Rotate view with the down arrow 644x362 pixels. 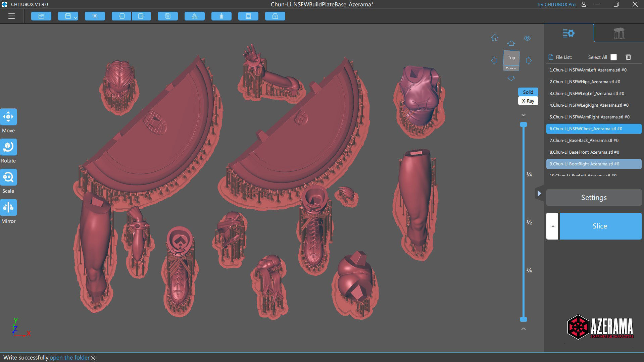(x=511, y=78)
